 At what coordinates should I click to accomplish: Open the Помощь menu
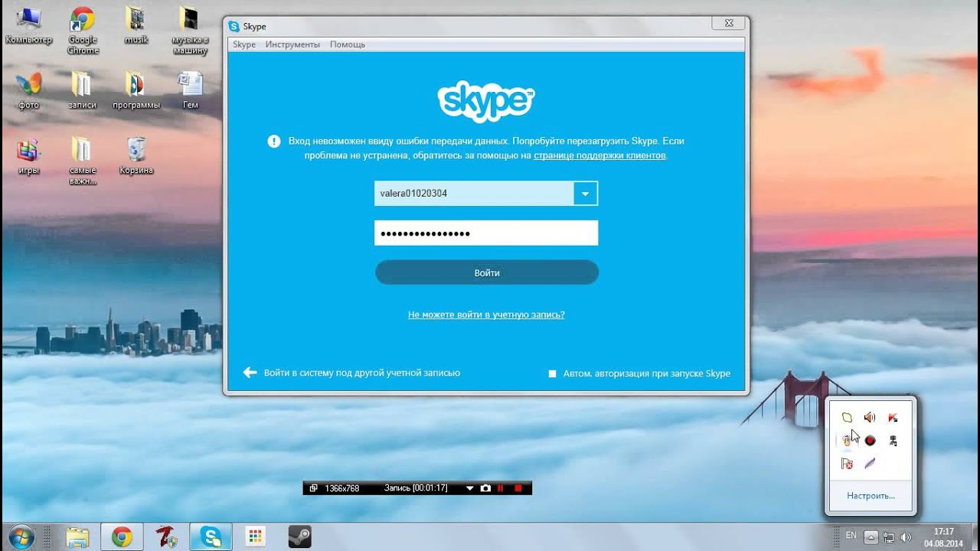pyautogui.click(x=348, y=44)
